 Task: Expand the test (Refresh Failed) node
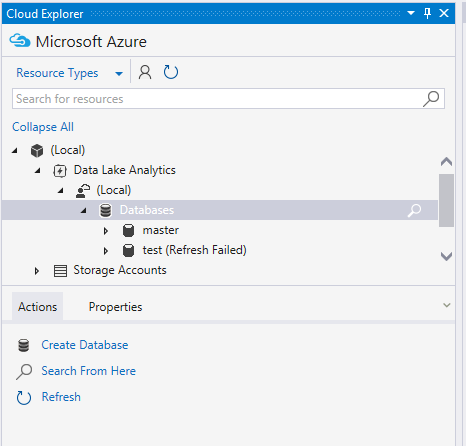point(106,251)
